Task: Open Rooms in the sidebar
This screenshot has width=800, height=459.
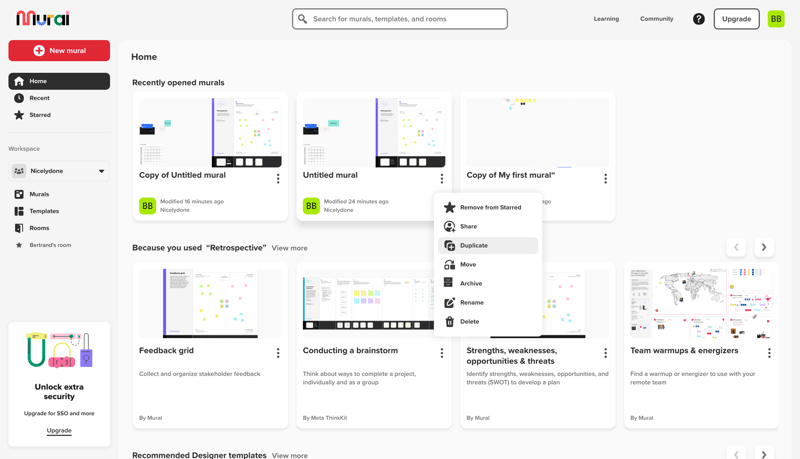Action: pos(39,228)
